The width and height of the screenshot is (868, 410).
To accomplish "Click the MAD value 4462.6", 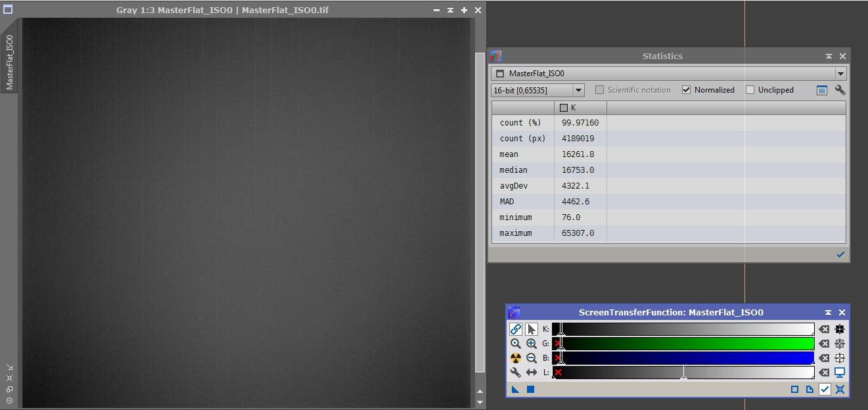I will [576, 202].
